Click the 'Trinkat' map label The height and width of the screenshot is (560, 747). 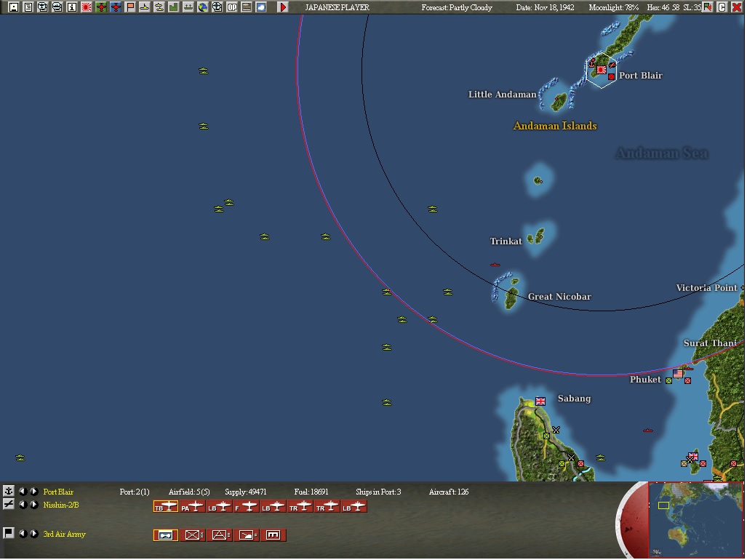pos(506,241)
